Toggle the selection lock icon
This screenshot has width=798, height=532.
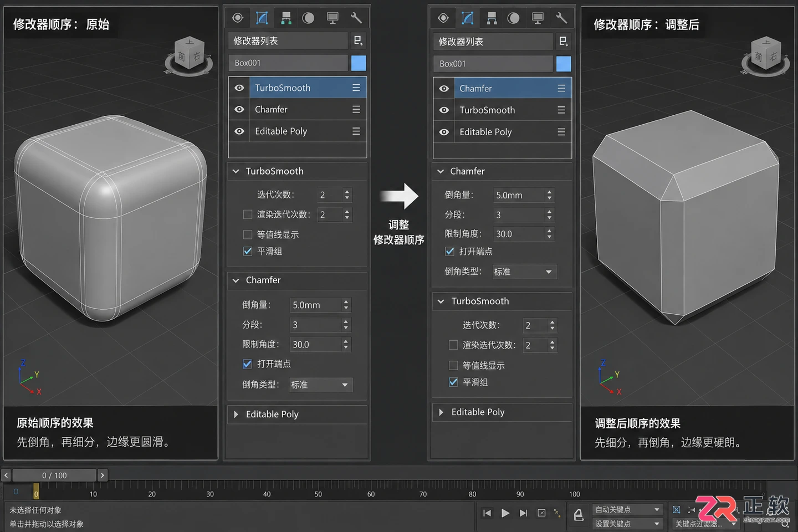578,515
